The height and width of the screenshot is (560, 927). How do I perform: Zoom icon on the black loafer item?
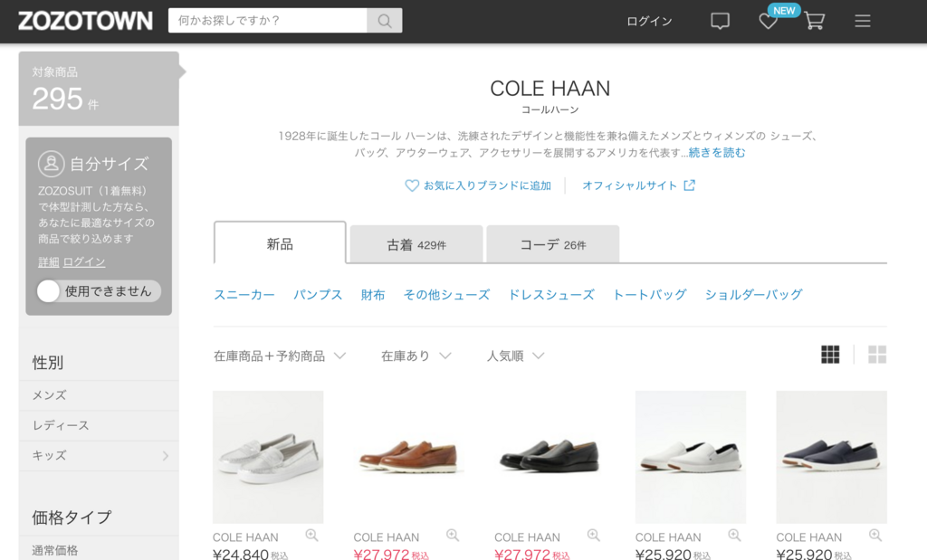594,536
